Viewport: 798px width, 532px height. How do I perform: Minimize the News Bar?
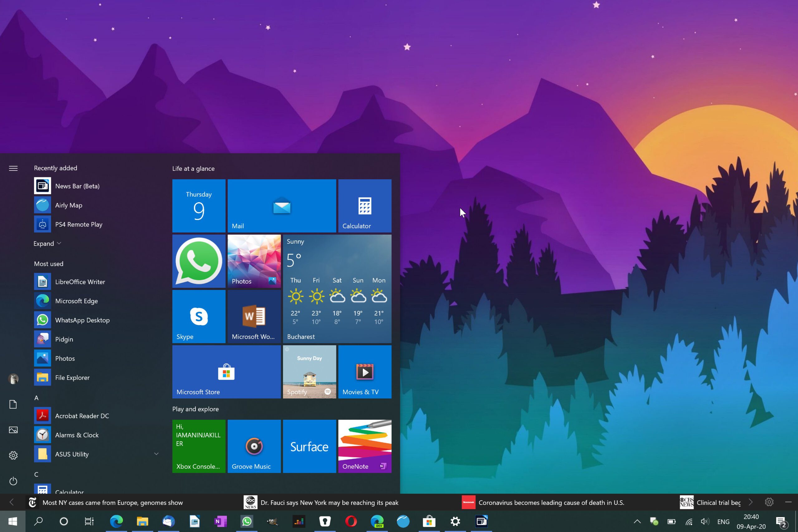pyautogui.click(x=788, y=502)
